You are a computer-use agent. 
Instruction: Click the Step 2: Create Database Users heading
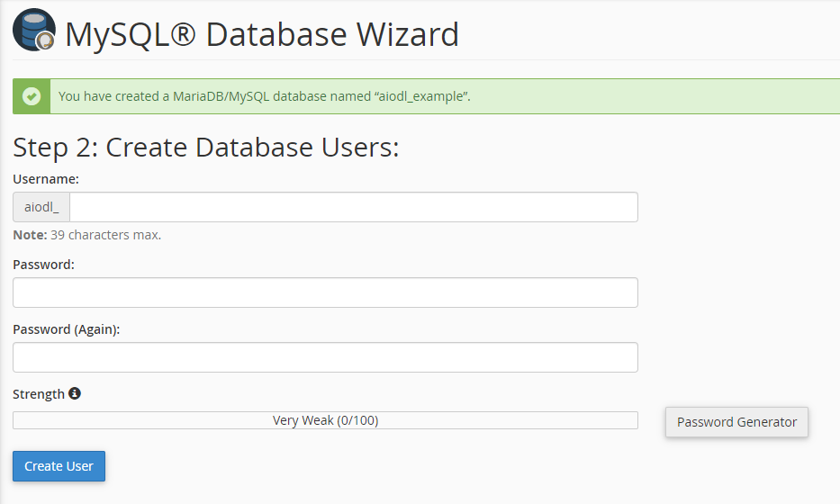(206, 148)
